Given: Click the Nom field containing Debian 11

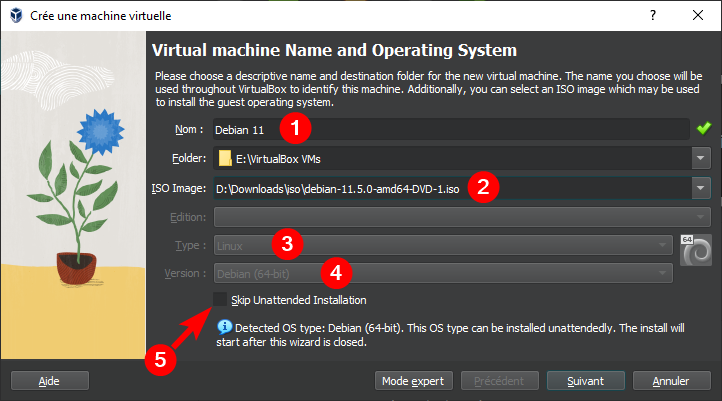Looking at the screenshot, I should (x=451, y=129).
